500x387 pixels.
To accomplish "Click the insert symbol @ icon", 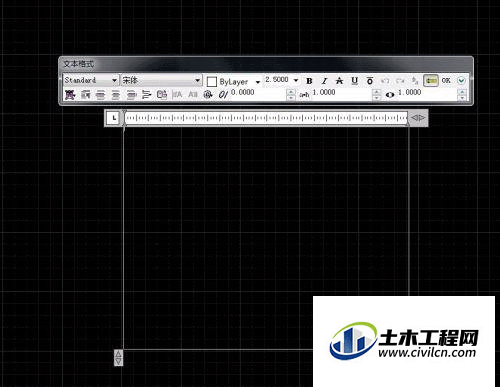I will point(208,95).
